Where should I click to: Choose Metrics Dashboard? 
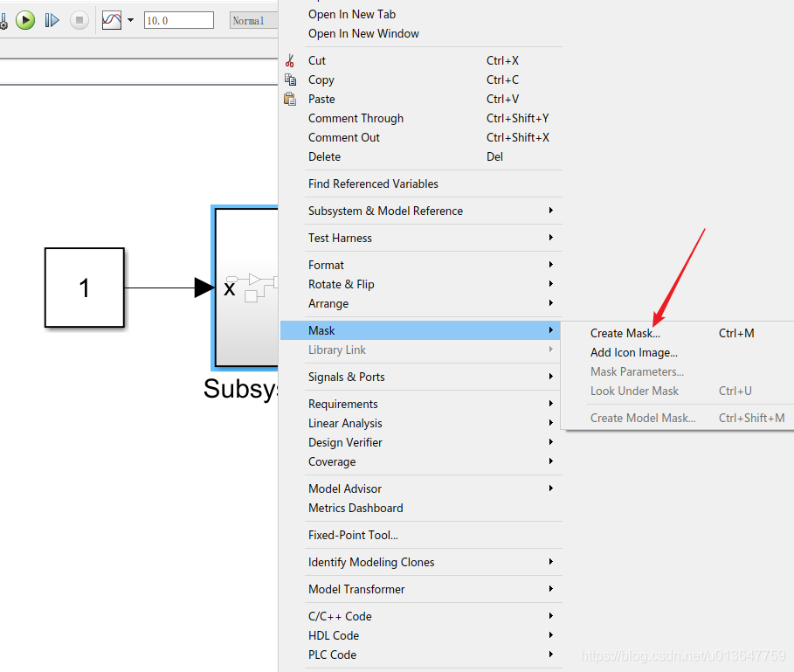[x=420, y=508]
